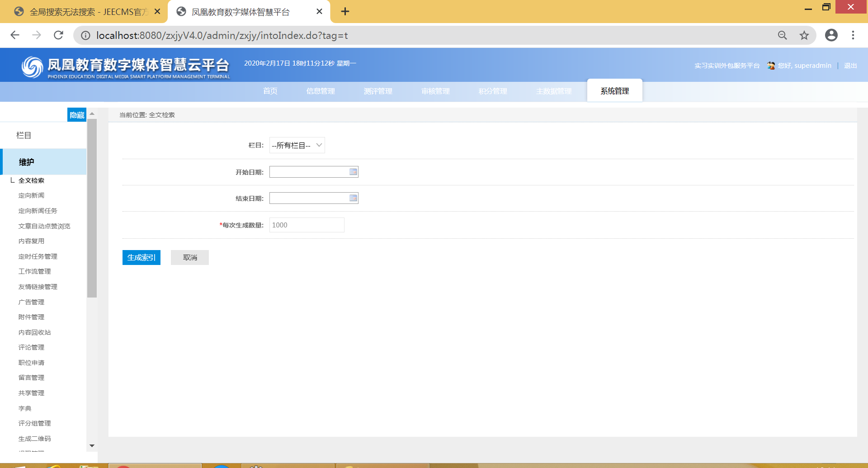
Task: Open 字典 in the sidebar
Action: click(25, 408)
